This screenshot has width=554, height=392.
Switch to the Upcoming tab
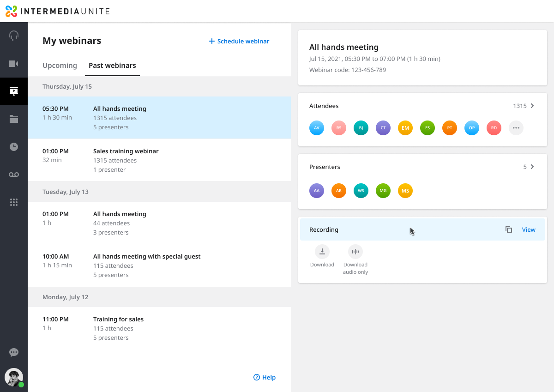tap(60, 66)
